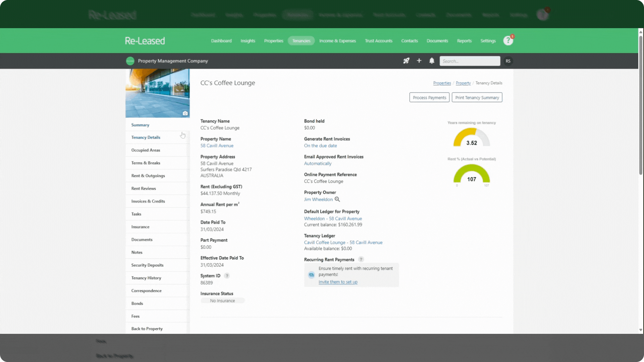The image size is (644, 362).
Task: Open Documents in top navigation
Action: (437, 41)
